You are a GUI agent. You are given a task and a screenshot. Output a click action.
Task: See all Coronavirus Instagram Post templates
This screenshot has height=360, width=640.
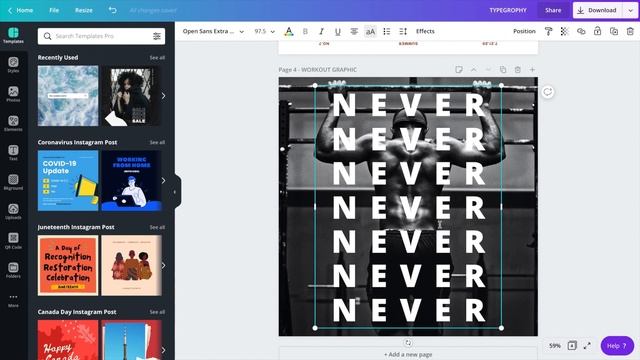coord(157,142)
